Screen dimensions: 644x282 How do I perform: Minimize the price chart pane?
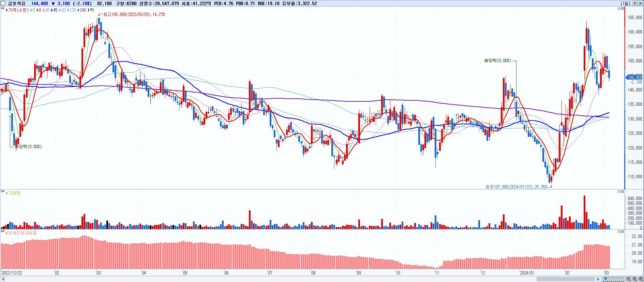(619, 9)
